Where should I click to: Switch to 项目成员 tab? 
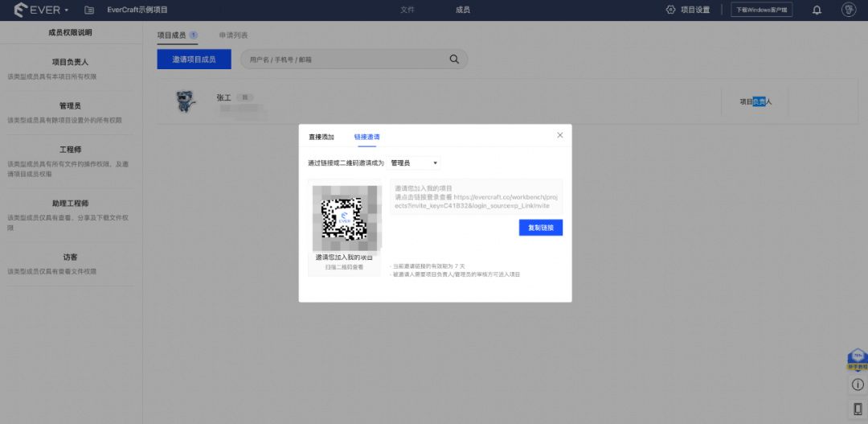click(172, 35)
